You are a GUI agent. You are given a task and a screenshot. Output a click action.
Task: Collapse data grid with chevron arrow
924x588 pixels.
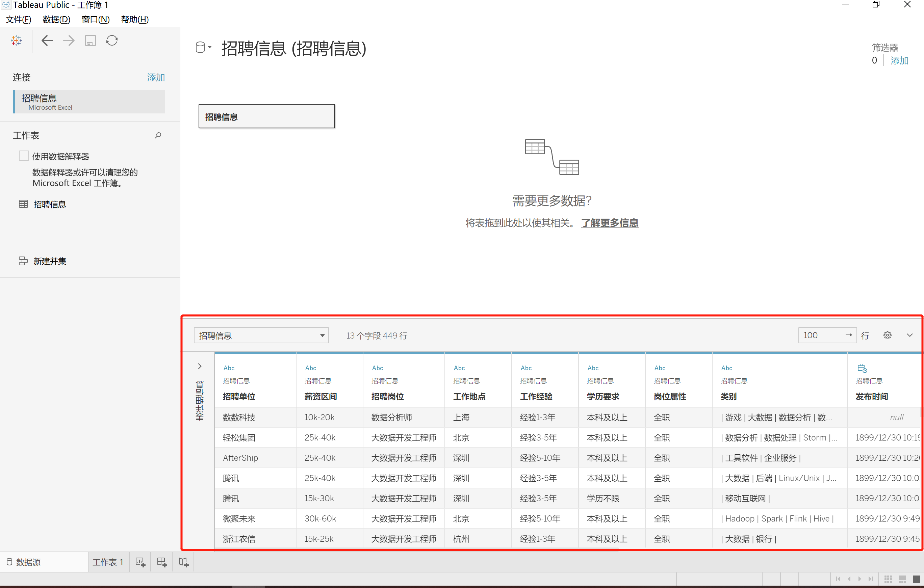[909, 335]
